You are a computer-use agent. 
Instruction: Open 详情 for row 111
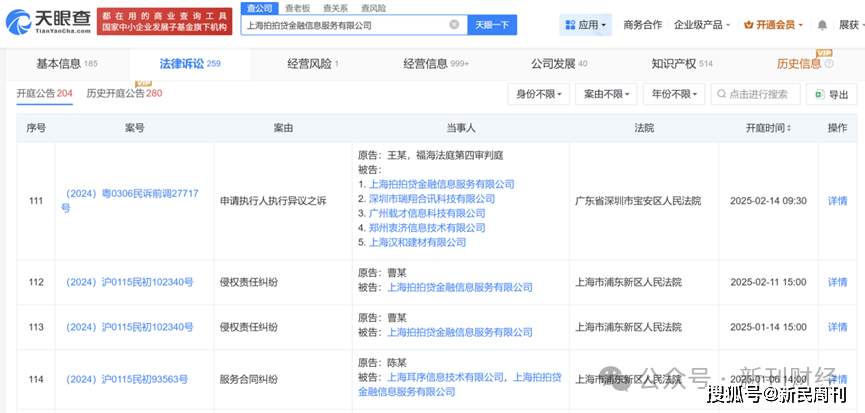[x=837, y=200]
